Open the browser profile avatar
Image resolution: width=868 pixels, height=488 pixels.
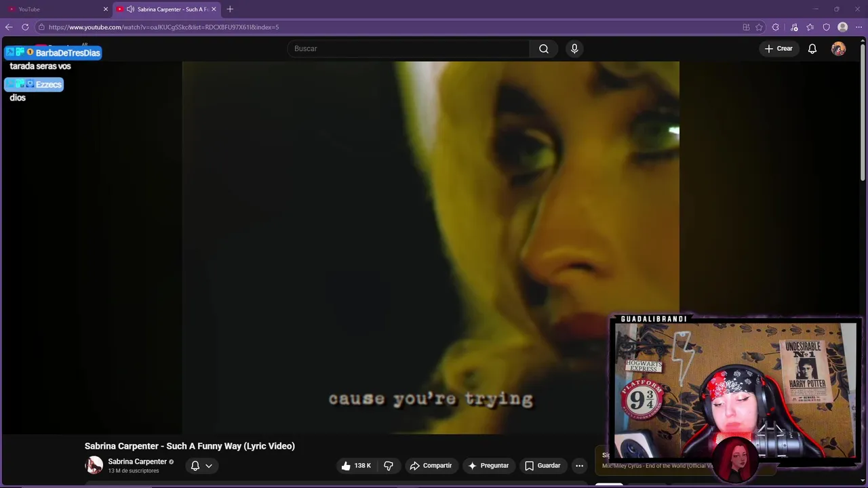pos(843,27)
